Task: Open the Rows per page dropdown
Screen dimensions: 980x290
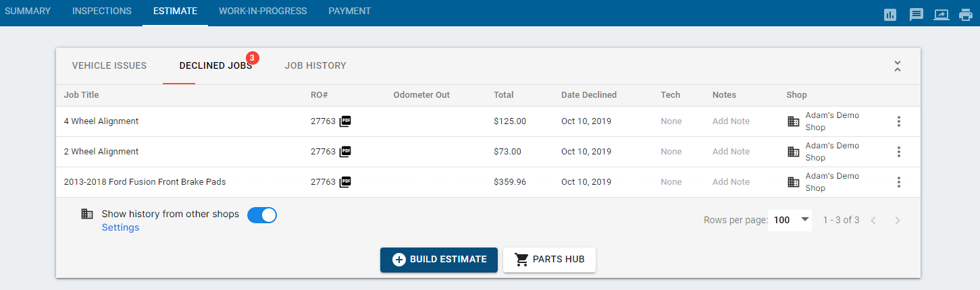Action: point(790,220)
